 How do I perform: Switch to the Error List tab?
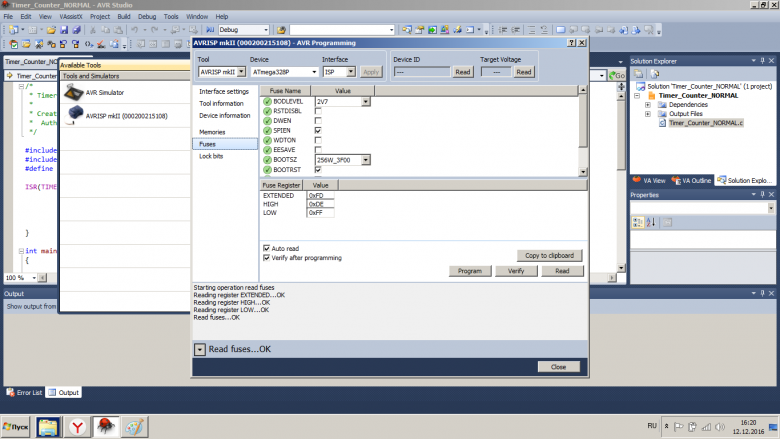(25, 392)
